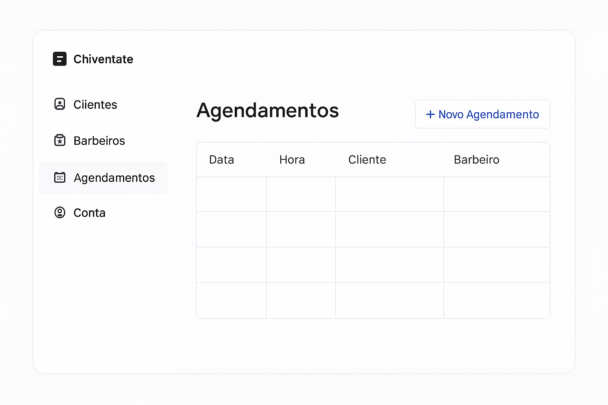Click the Agendamentos page heading
608x405 pixels.
(x=267, y=111)
